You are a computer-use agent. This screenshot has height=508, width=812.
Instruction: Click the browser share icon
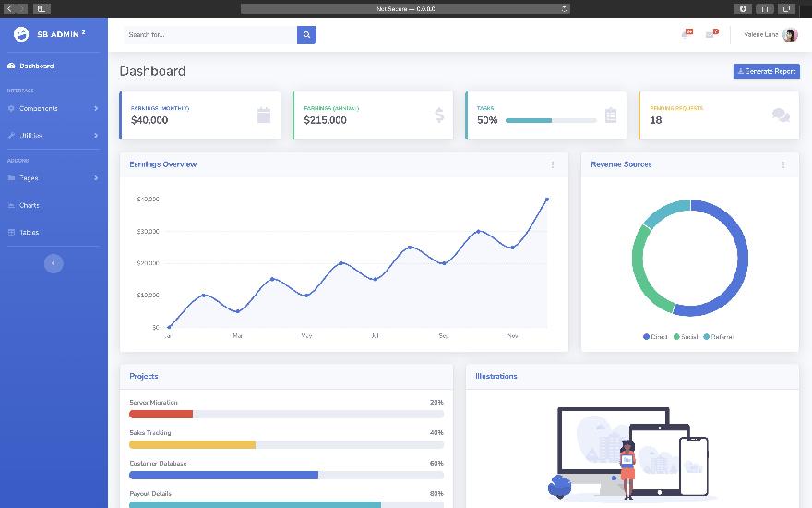coord(764,9)
